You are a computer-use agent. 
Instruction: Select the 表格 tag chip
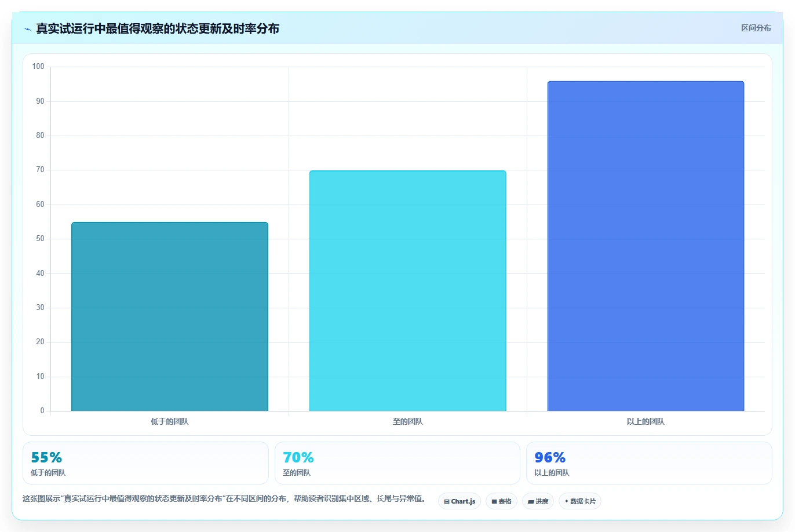point(501,501)
